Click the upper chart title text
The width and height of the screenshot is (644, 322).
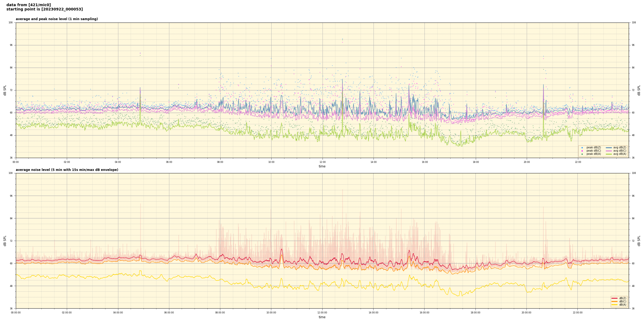[57, 19]
